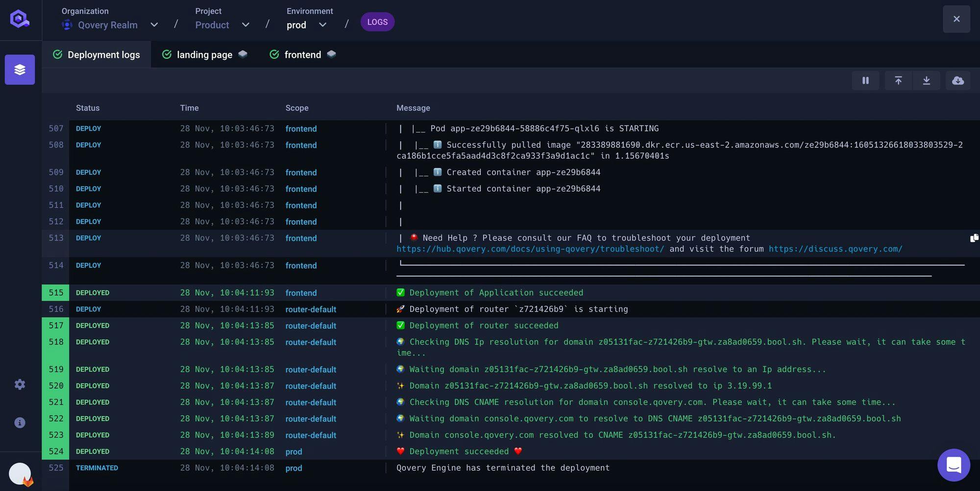Click the info help icon in sidebar

(20, 422)
